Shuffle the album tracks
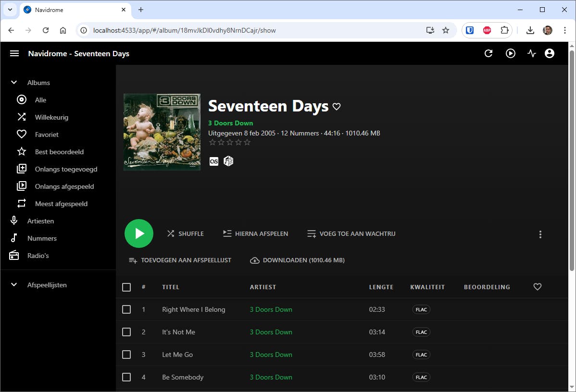Image resolution: width=576 pixels, height=392 pixels. pos(186,233)
